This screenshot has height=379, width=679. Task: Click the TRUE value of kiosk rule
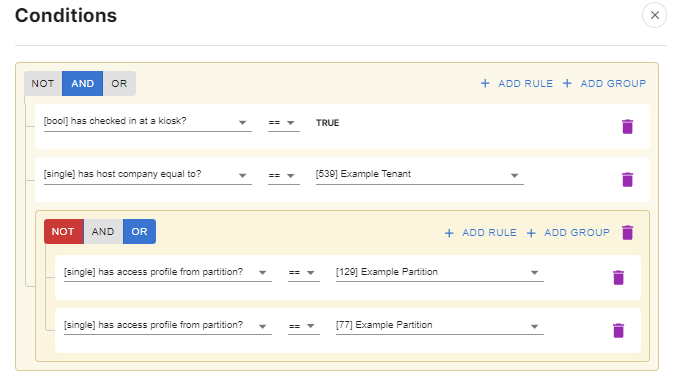(327, 123)
